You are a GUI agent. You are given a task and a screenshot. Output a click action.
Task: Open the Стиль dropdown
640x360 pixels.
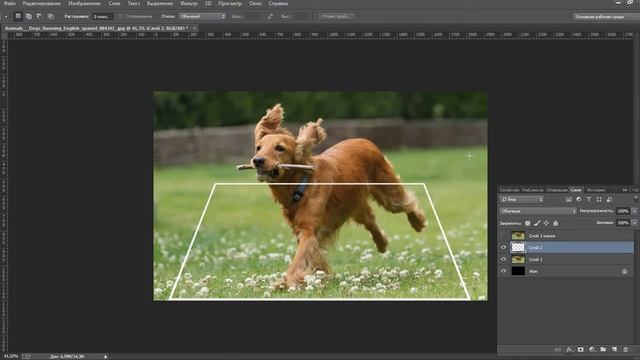pos(202,16)
